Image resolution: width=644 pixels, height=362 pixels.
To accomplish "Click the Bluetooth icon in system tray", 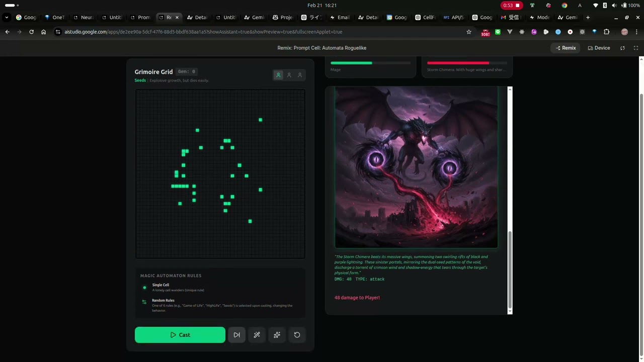I will click(605, 5).
